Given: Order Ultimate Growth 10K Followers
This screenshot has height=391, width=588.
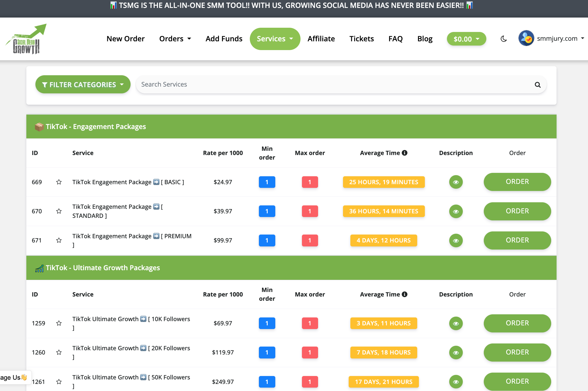Looking at the screenshot, I should 517,323.
